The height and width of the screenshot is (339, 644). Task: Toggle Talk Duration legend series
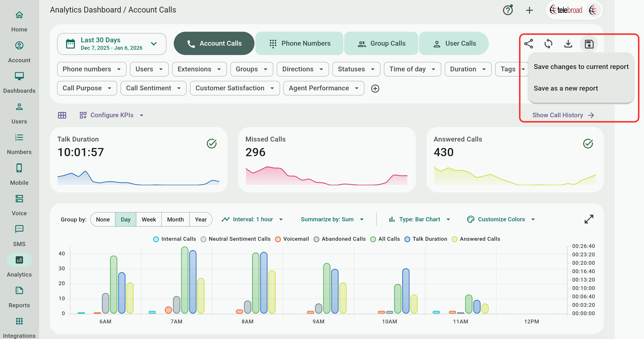pos(426,239)
